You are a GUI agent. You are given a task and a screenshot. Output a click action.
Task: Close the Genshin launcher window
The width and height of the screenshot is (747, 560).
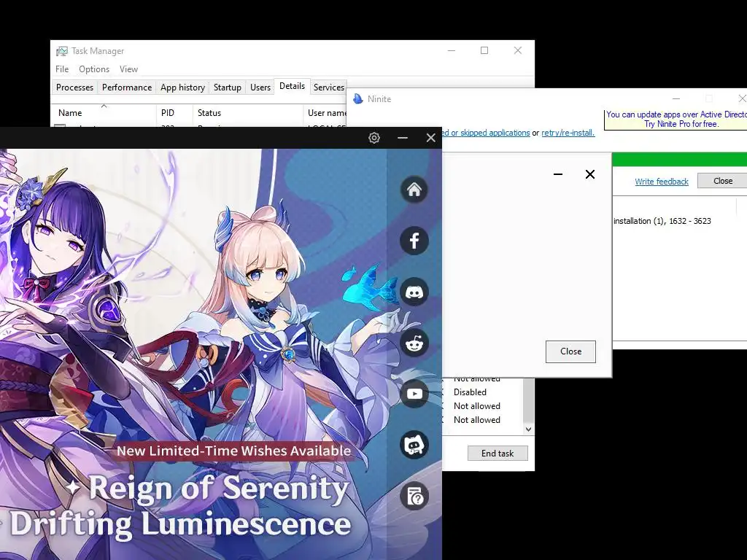click(430, 138)
